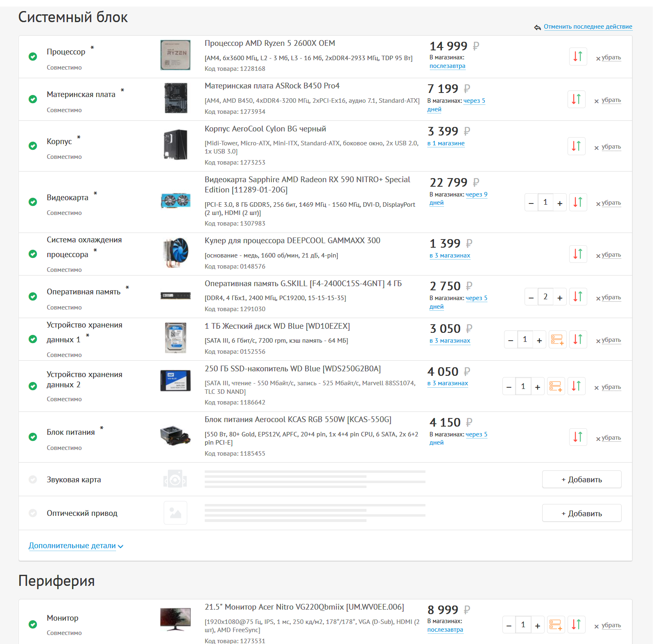The width and height of the screenshot is (656, 644).
Task: Remove the Acer Nitro monitor
Action: click(x=608, y=626)
